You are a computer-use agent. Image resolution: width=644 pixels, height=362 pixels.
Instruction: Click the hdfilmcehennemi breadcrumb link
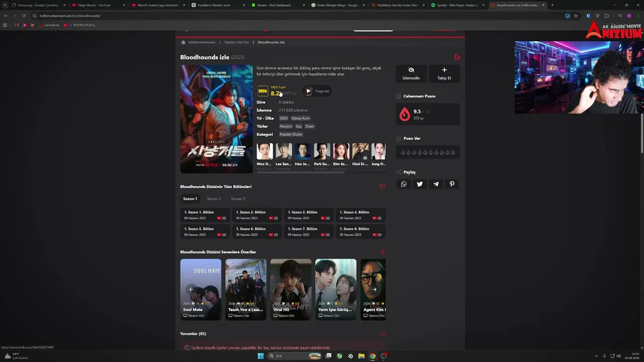[x=202, y=42]
